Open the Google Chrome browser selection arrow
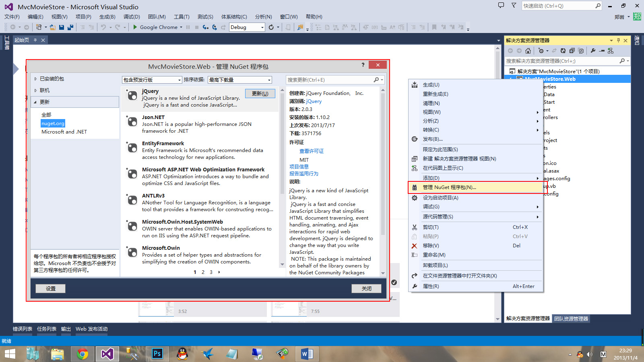 (181, 27)
